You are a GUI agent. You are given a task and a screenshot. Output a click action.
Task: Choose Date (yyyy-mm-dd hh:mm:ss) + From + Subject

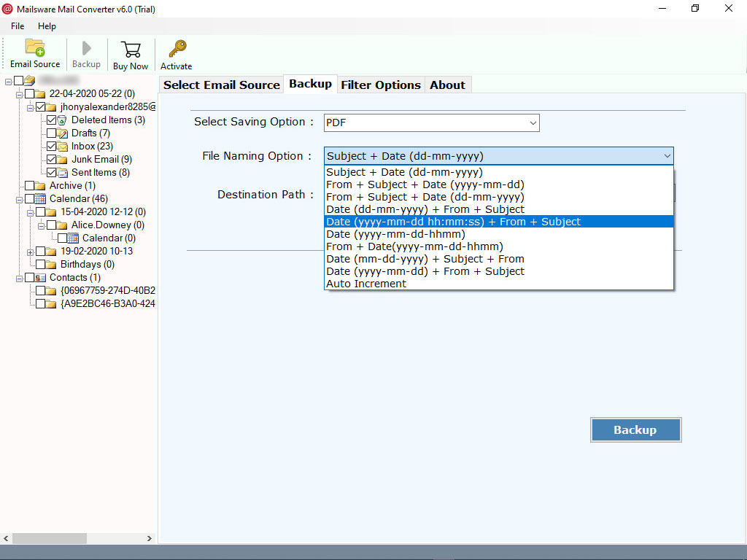point(499,222)
